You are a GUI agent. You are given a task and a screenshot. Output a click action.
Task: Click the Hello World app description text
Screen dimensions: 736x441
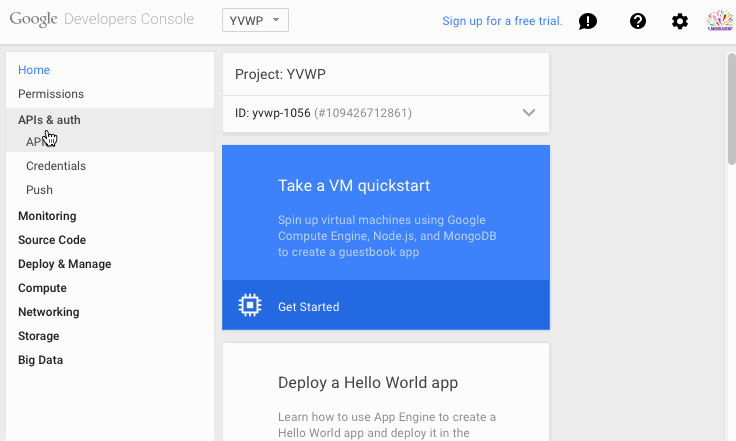click(387, 425)
